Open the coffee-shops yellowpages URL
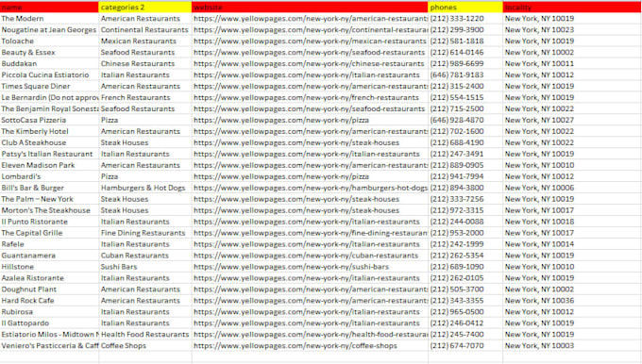 (x=310, y=345)
